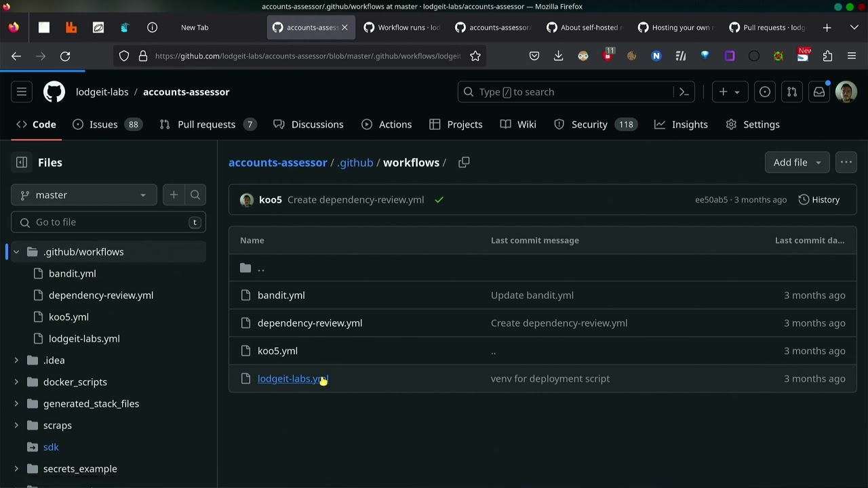Select the Firefox URL address bar

(x=308, y=56)
